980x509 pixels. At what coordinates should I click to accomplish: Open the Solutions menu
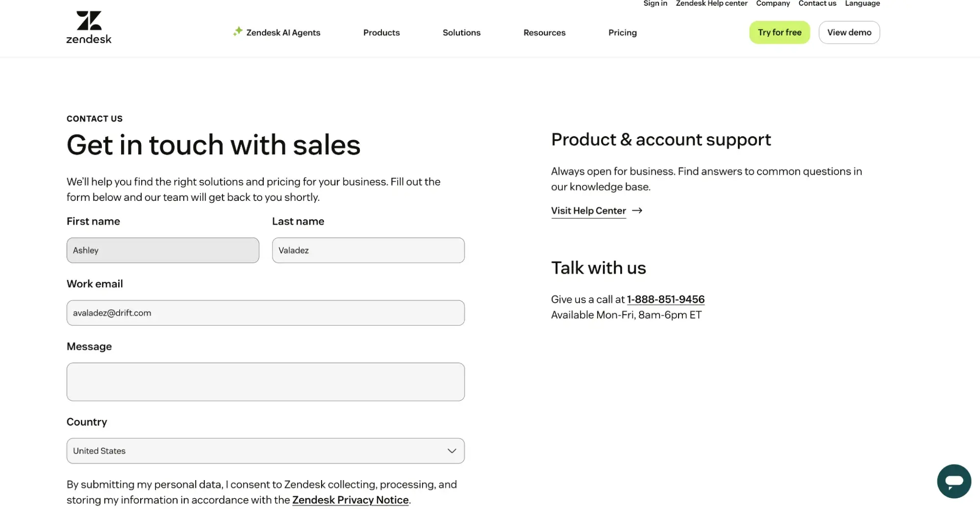461,32
